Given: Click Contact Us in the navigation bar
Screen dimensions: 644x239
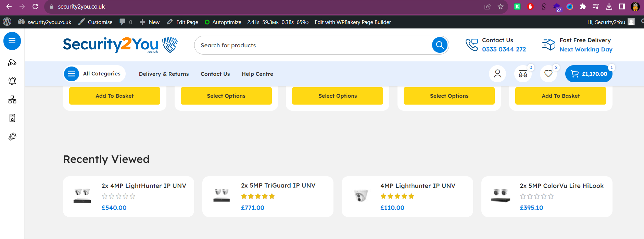Looking at the screenshot, I should (215, 74).
